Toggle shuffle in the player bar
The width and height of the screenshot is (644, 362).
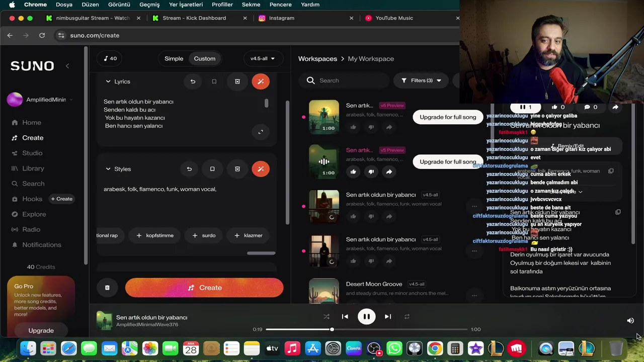327,317
